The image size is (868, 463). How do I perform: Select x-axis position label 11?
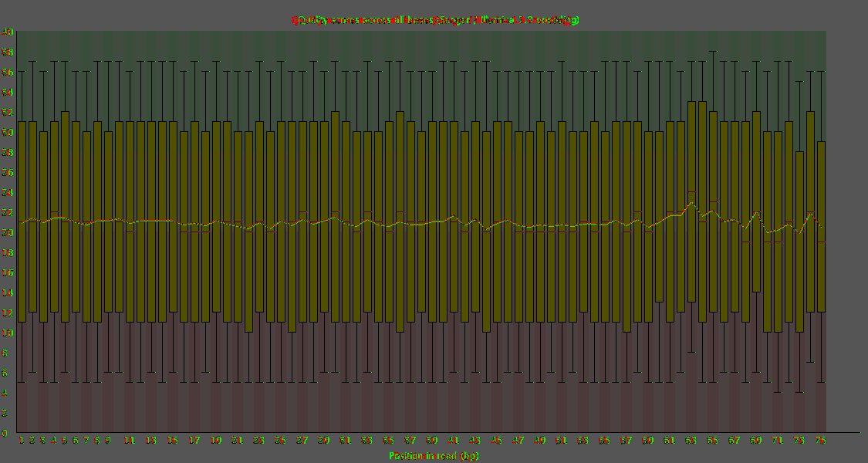click(x=130, y=441)
